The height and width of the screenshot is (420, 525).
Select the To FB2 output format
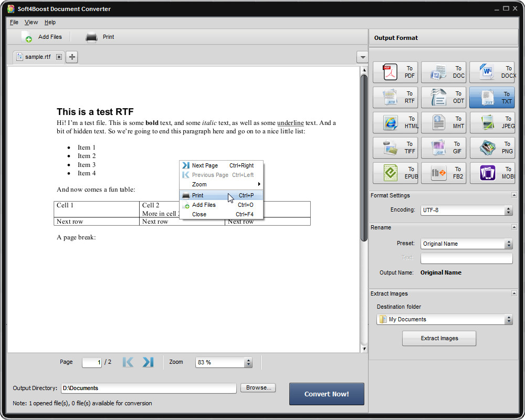(444, 173)
